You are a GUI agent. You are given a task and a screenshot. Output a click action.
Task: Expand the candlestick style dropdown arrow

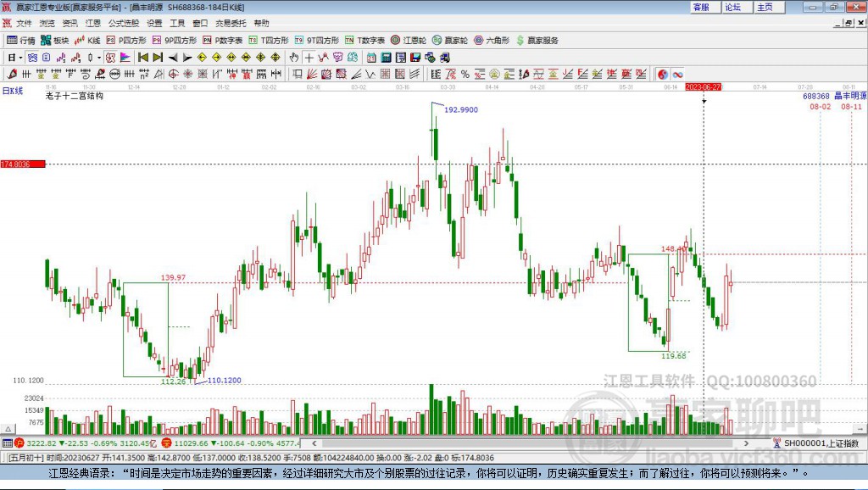tap(99, 58)
